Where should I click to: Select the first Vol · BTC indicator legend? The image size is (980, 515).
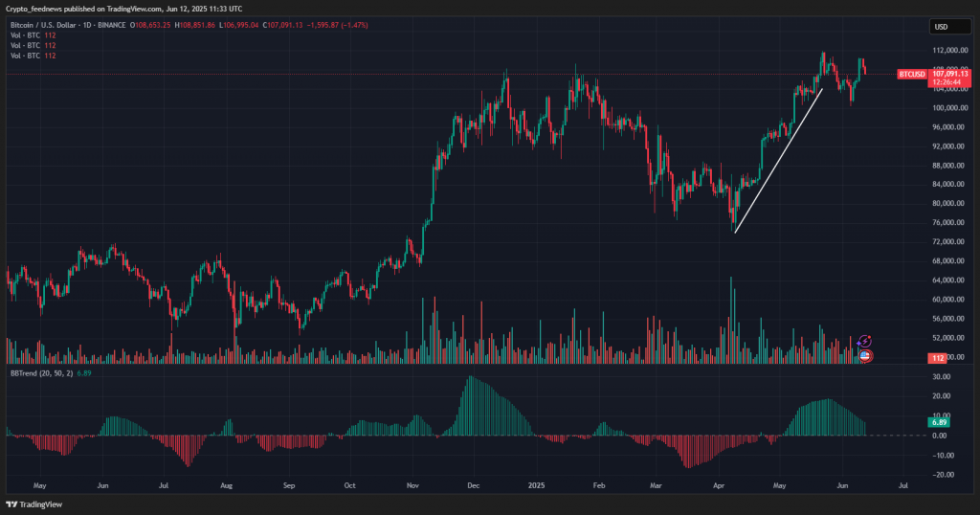[x=27, y=34]
